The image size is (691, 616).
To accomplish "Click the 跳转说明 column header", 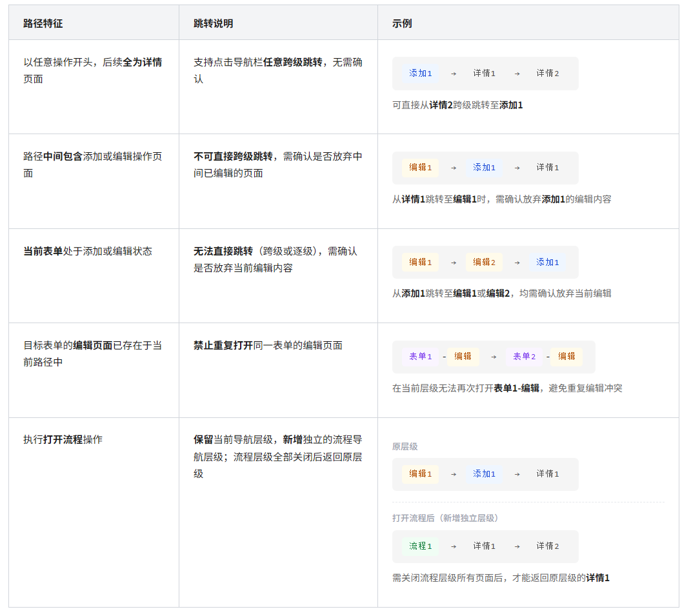I will [214, 23].
